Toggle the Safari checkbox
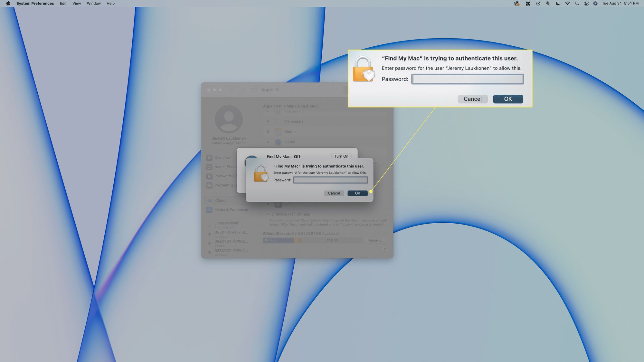Screen dimensions: 644x362 tap(268, 142)
